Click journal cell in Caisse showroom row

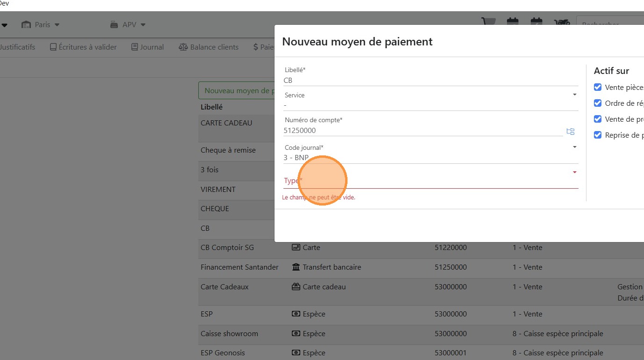[557, 334]
